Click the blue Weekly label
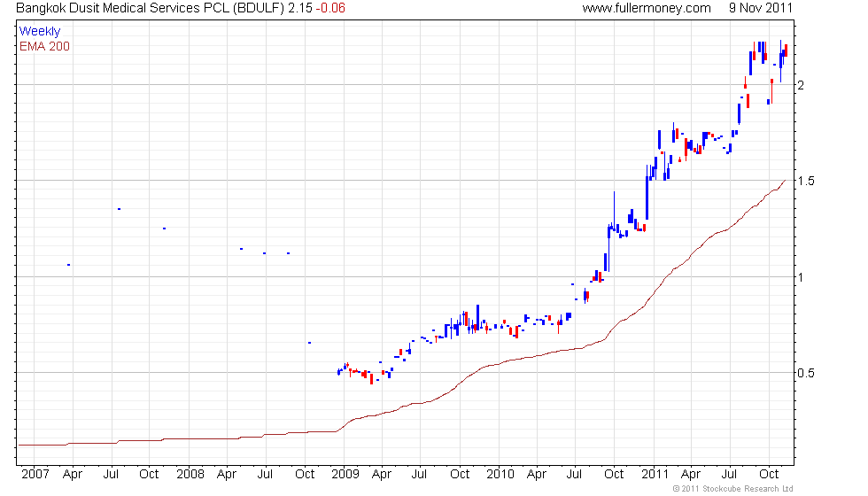 pyautogui.click(x=40, y=31)
